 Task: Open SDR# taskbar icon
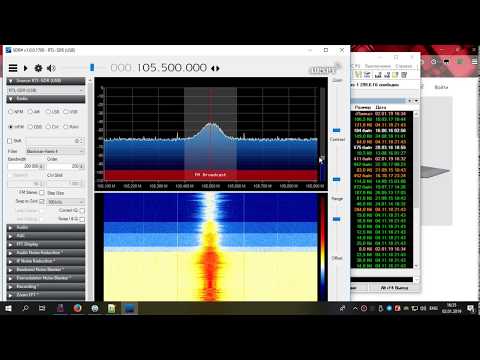click(x=129, y=308)
